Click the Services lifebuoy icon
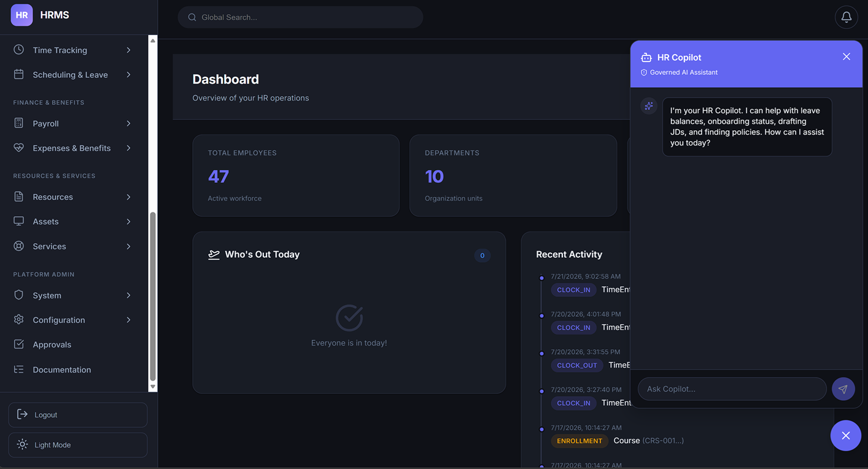868x469 pixels. point(19,246)
